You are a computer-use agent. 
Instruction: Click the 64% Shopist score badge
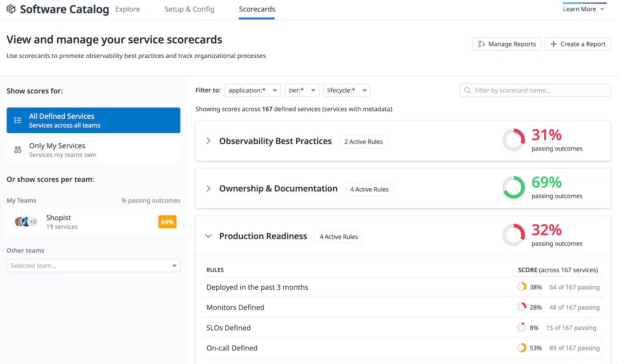coord(167,222)
